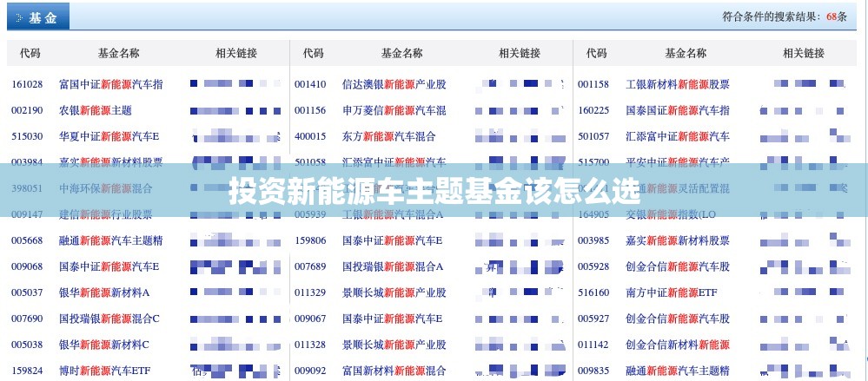The height and width of the screenshot is (381, 868).
Task: Open fund code 009068
Action: click(27, 266)
